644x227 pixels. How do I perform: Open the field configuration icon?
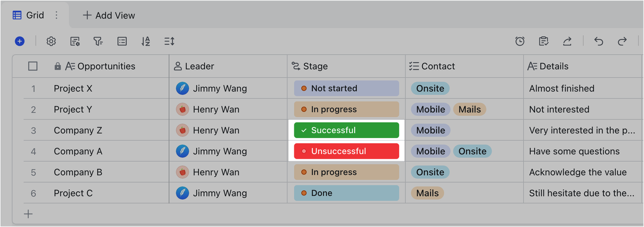75,41
